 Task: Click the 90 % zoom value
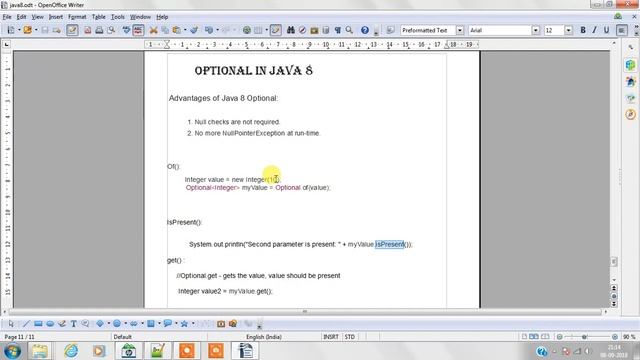629,337
